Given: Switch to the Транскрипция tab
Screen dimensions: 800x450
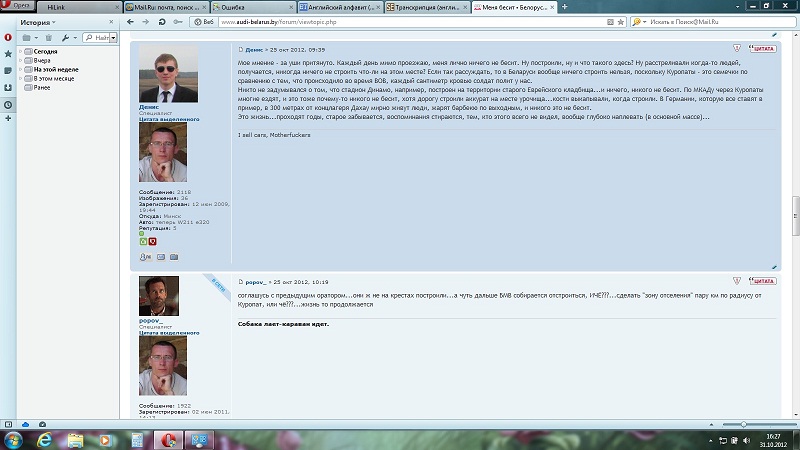Looking at the screenshot, I should [427, 7].
